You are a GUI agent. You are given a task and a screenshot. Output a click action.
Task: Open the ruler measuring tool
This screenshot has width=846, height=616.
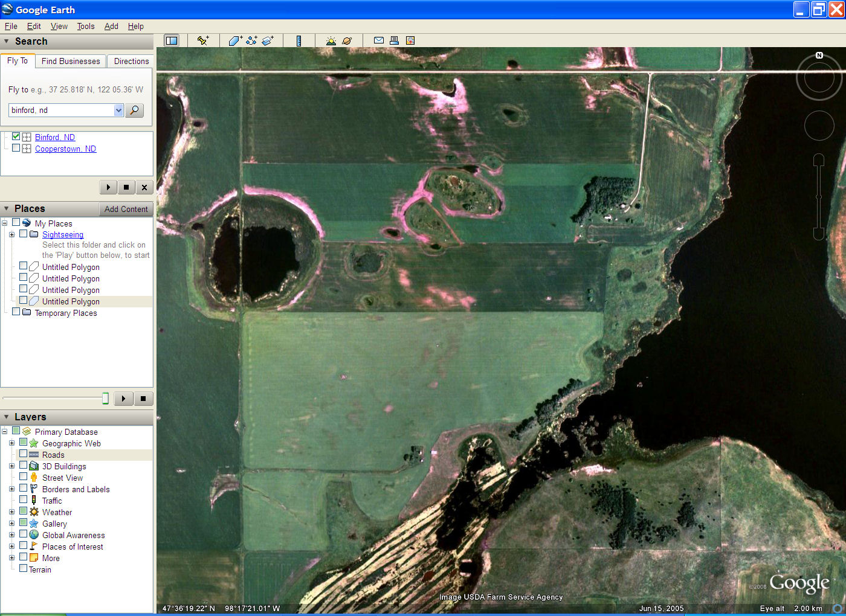(x=299, y=40)
